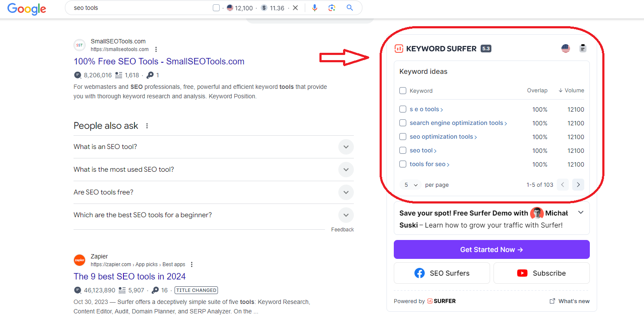The height and width of the screenshot is (331, 644).
Task: Open the 'seo tool' keyword link
Action: coord(423,150)
